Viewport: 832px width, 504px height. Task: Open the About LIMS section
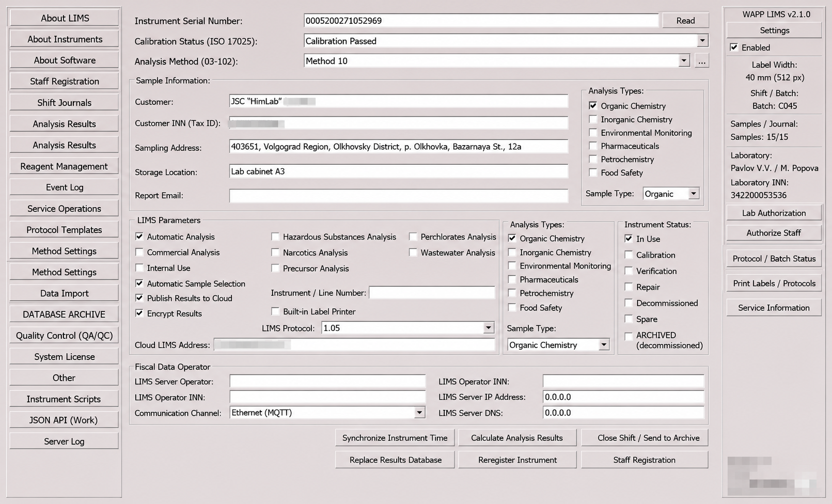[65, 18]
